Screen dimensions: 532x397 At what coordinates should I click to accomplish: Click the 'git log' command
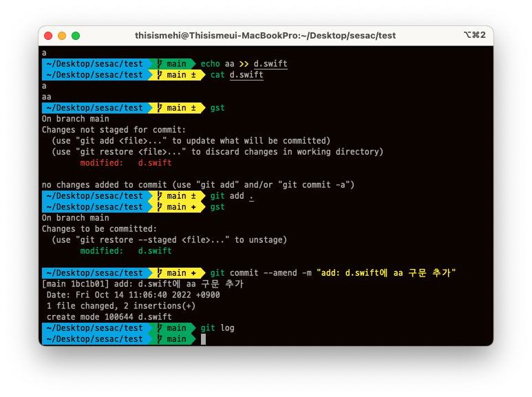coord(217,328)
